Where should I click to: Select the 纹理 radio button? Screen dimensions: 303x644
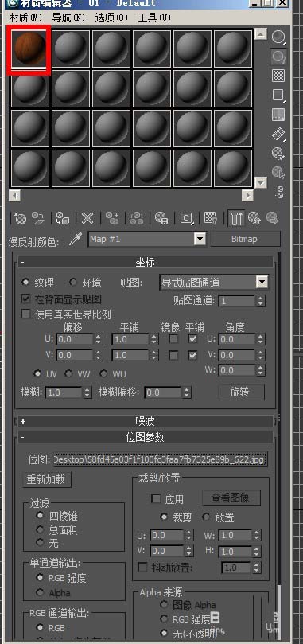tap(26, 282)
